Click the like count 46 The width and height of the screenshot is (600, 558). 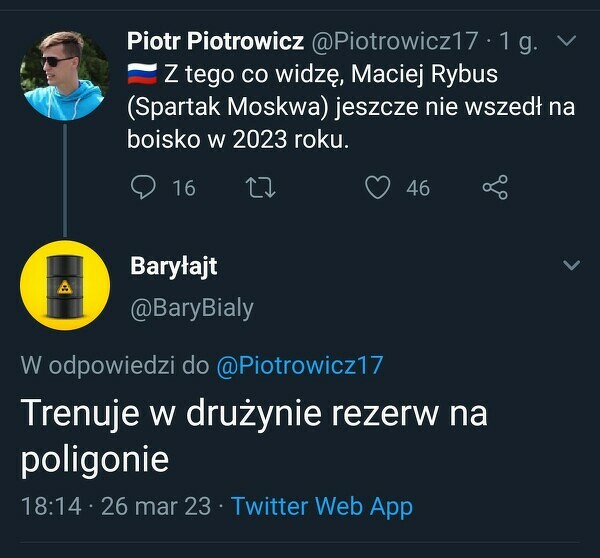coord(418,188)
